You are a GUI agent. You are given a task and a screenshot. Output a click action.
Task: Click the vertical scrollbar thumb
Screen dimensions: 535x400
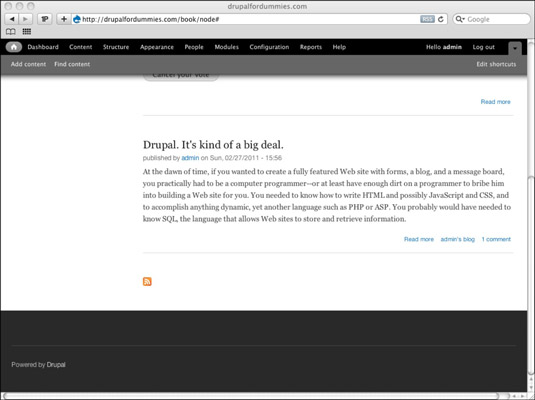click(x=531, y=275)
